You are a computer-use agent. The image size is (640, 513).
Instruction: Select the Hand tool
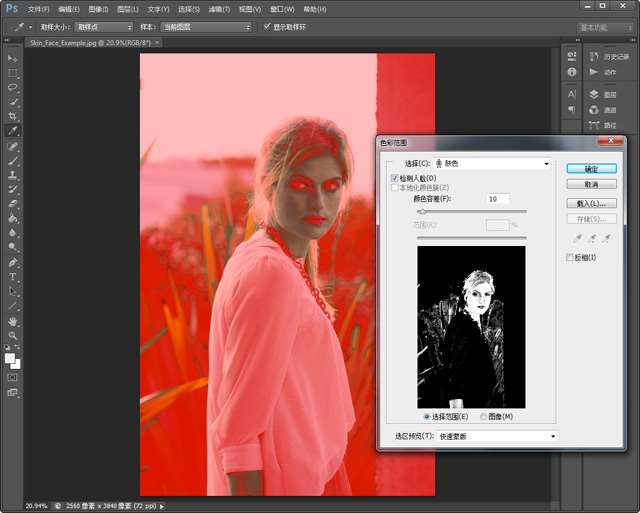coord(13,320)
